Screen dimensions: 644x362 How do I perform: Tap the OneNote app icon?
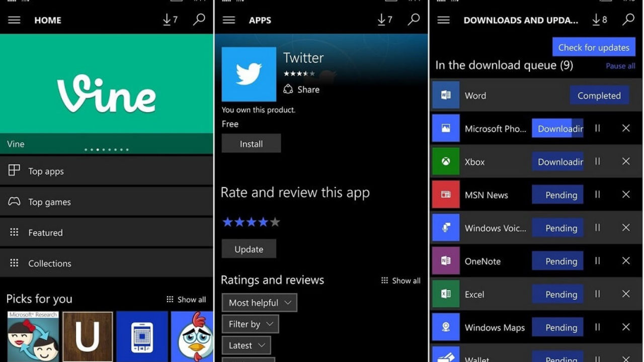pyautogui.click(x=446, y=261)
